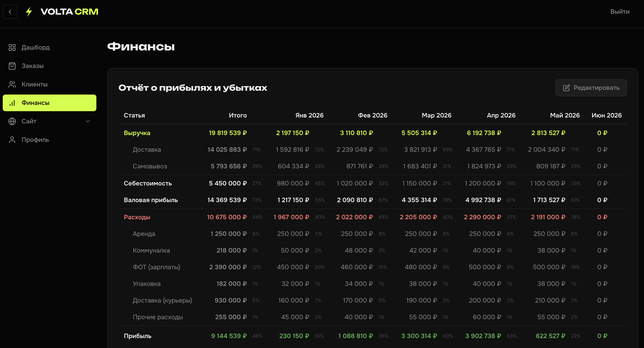This screenshot has height=348, width=644.
Task: Click the Валовая прибыль row label
Action: [151, 200]
